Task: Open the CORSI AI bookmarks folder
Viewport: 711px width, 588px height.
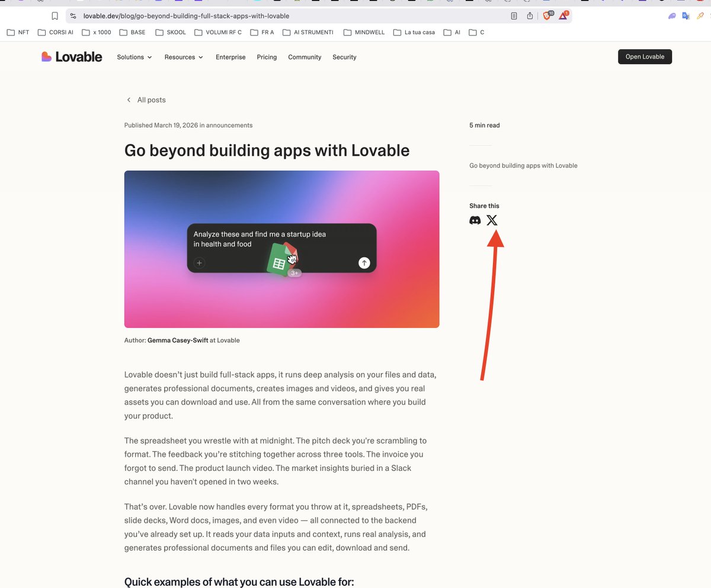Action: point(56,33)
